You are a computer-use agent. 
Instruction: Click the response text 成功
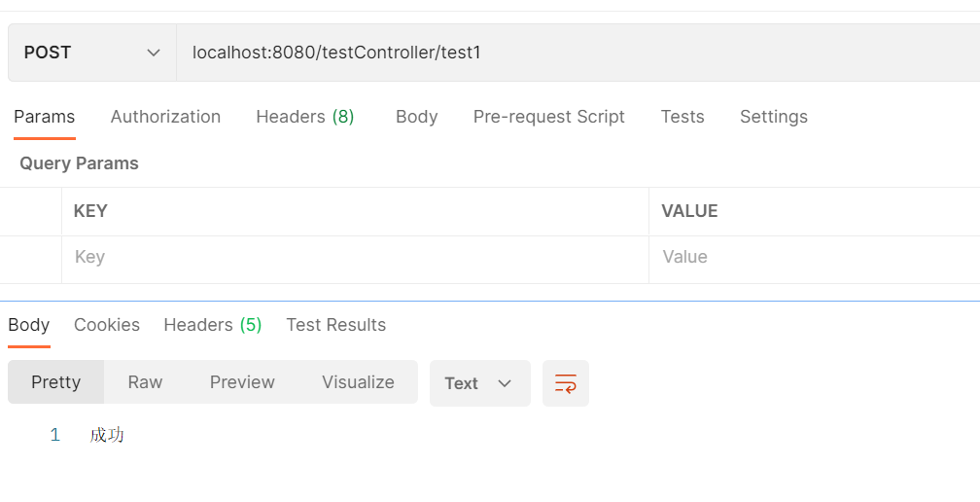(x=107, y=435)
